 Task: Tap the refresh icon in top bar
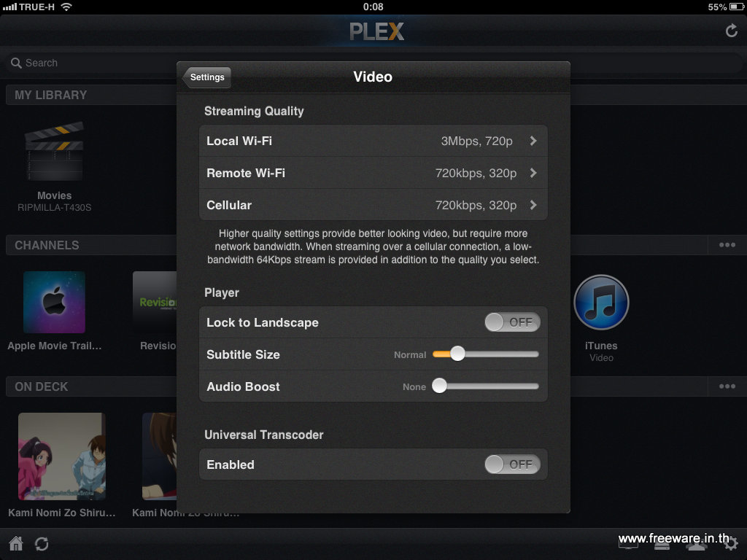[731, 31]
